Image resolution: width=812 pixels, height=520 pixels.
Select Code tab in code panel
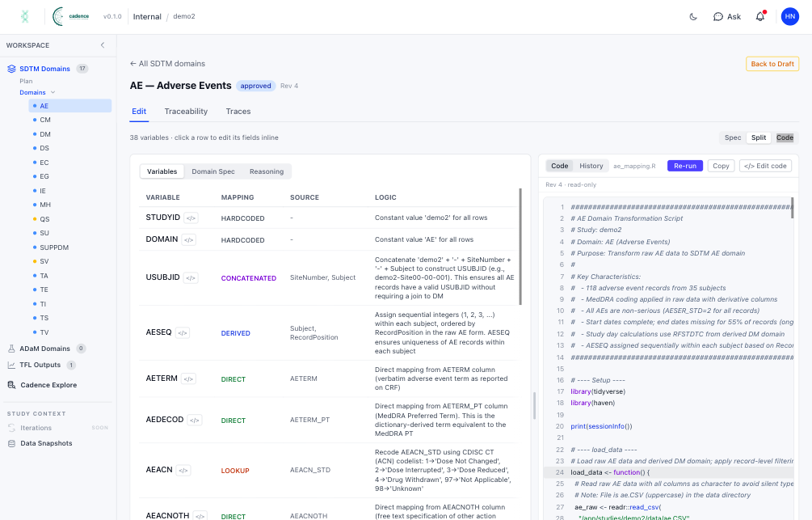tap(559, 166)
